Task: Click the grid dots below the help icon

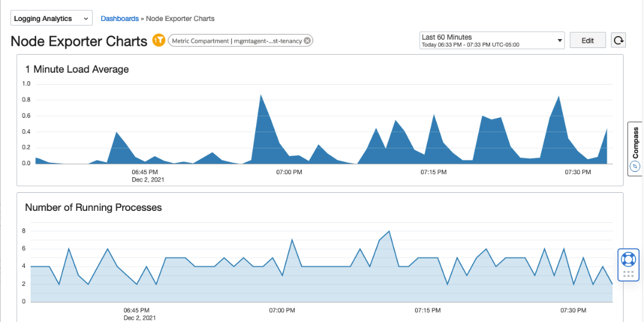Action: [628, 274]
